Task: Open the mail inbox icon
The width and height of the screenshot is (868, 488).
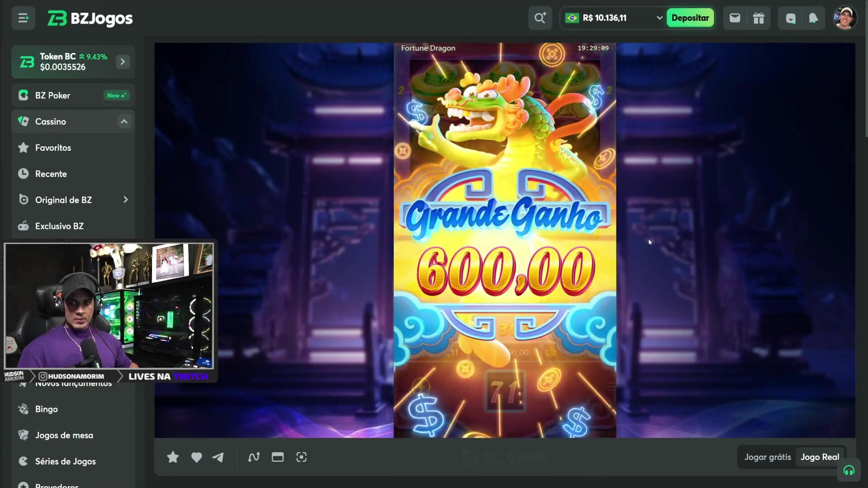Action: point(735,18)
